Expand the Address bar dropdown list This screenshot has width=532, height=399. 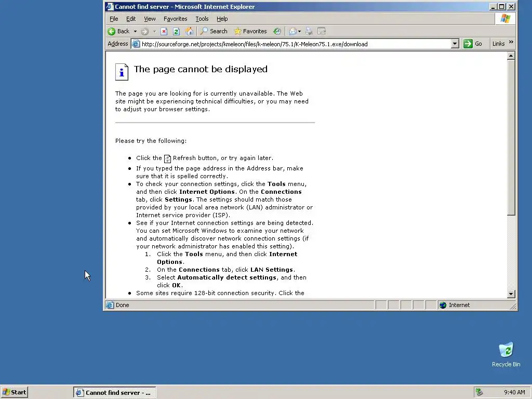pos(455,44)
